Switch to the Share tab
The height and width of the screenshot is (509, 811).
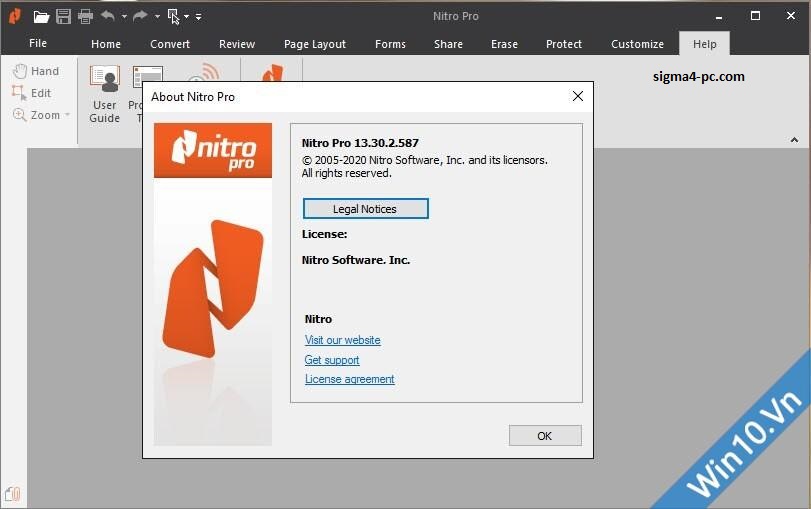coord(448,44)
